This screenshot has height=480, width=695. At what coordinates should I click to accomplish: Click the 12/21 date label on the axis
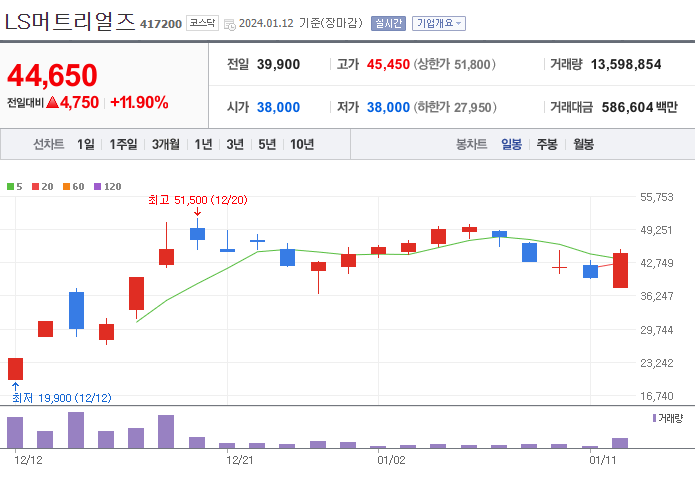[x=240, y=460]
